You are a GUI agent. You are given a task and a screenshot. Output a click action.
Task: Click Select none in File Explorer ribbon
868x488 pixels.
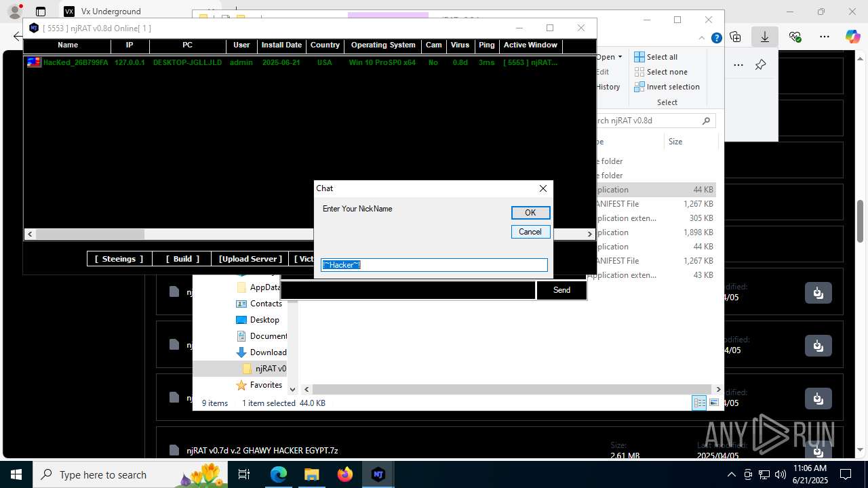660,72
